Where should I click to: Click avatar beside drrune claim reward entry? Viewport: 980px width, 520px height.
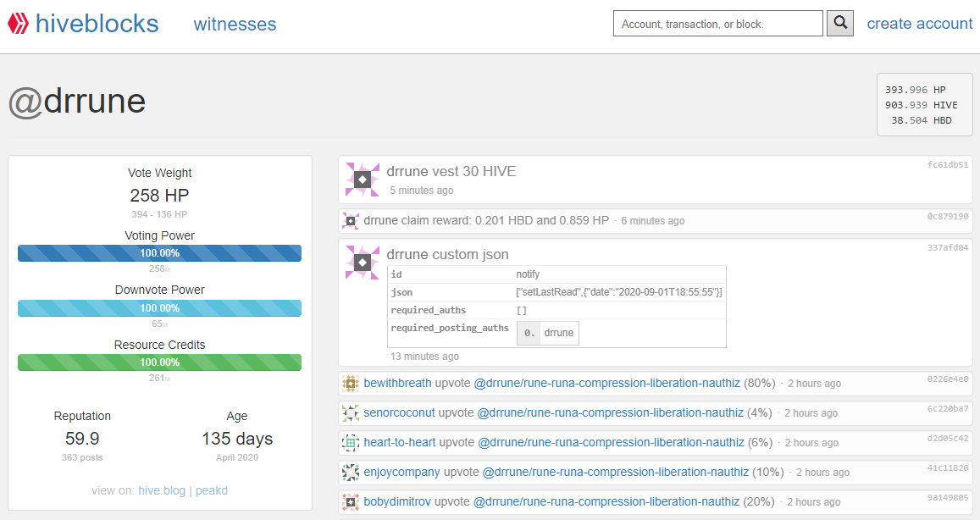(x=351, y=221)
